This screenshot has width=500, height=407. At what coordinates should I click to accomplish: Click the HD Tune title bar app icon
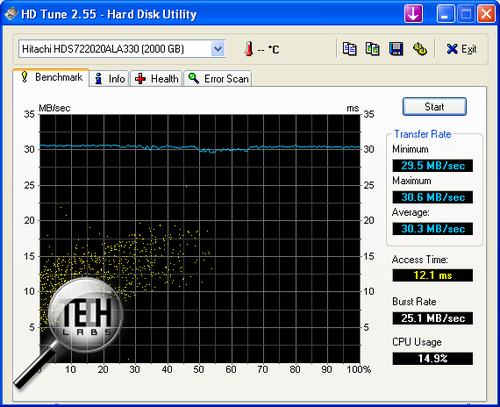tap(11, 14)
